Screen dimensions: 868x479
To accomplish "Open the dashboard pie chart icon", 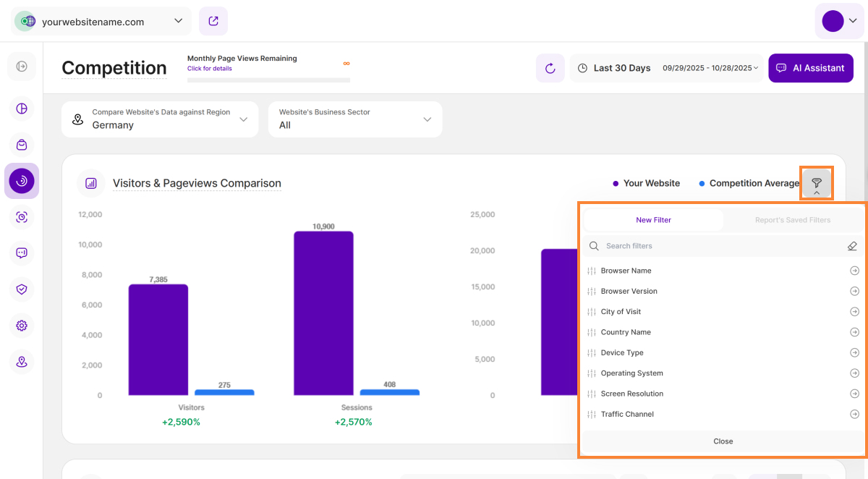I will tap(22, 109).
